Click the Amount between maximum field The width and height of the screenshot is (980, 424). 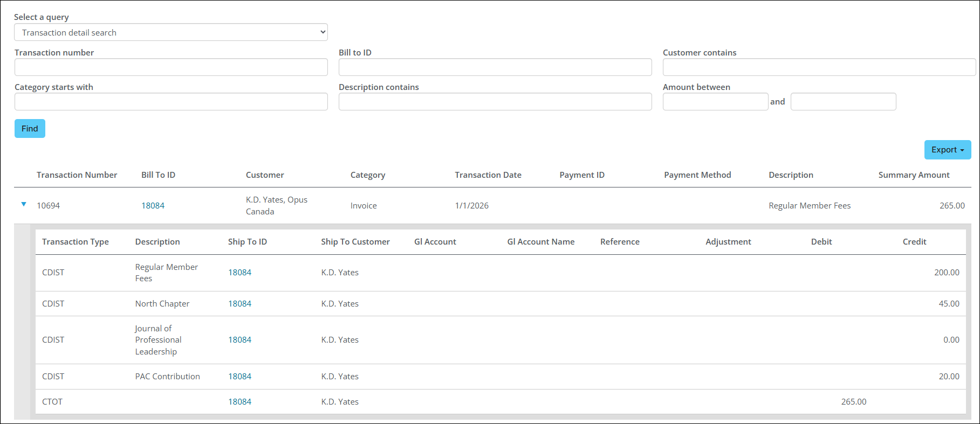pyautogui.click(x=843, y=102)
